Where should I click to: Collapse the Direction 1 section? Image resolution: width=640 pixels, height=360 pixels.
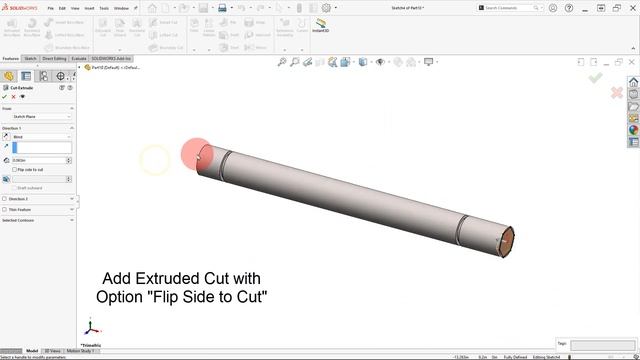click(72, 128)
